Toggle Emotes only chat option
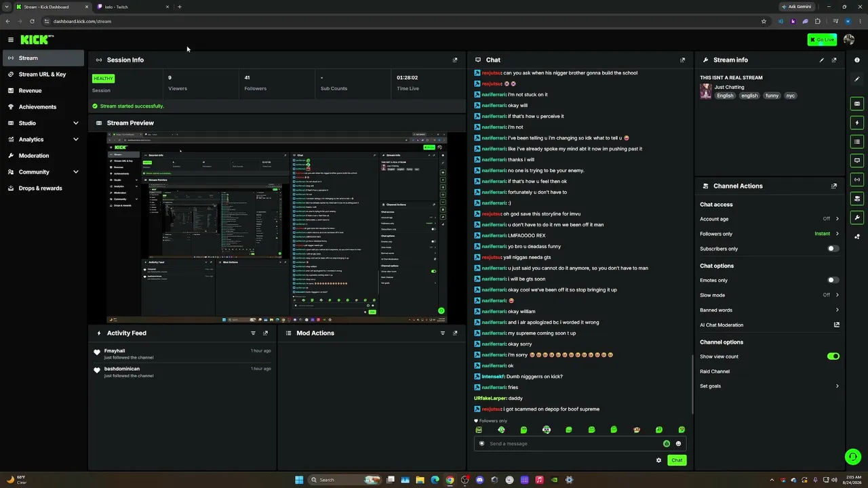 pos(833,280)
